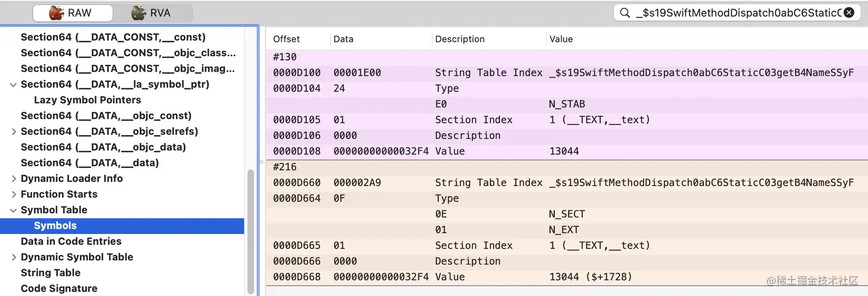Collapse the Symbol Table node

point(13,210)
